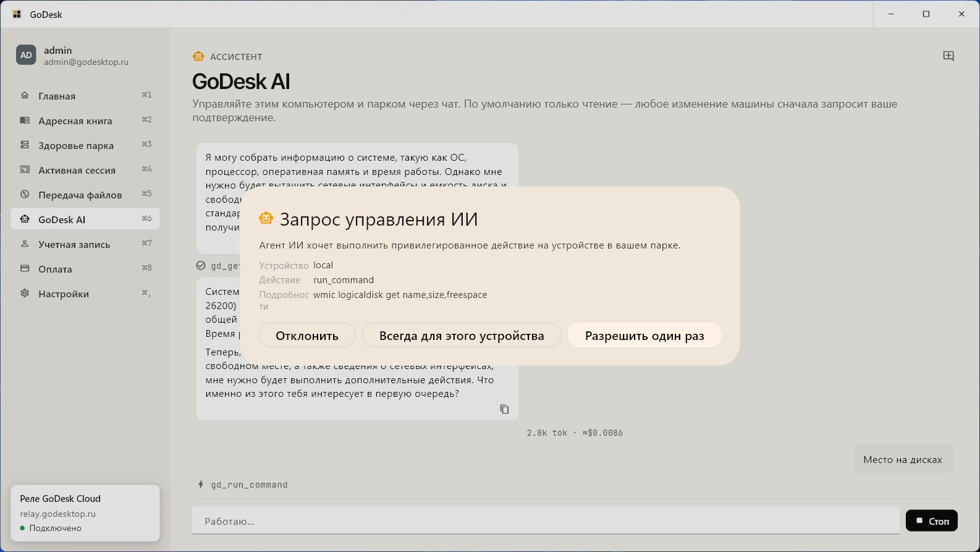Open Оплата section
This screenshot has width=980, height=552.
point(85,268)
